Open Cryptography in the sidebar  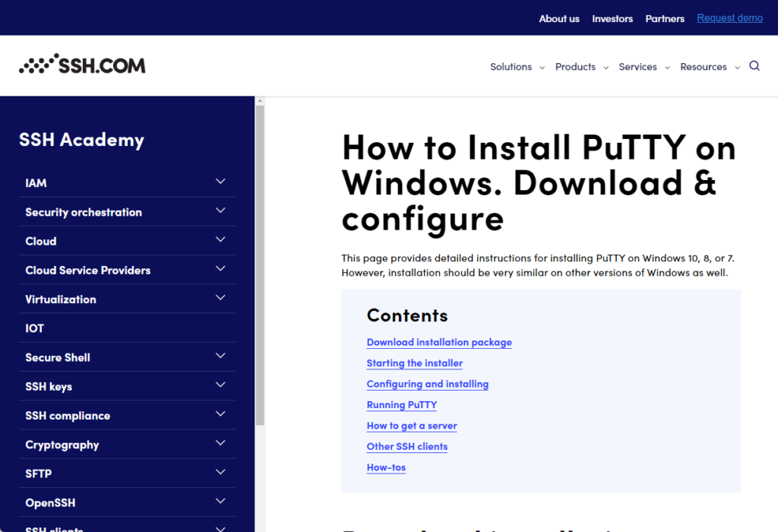[62, 445]
